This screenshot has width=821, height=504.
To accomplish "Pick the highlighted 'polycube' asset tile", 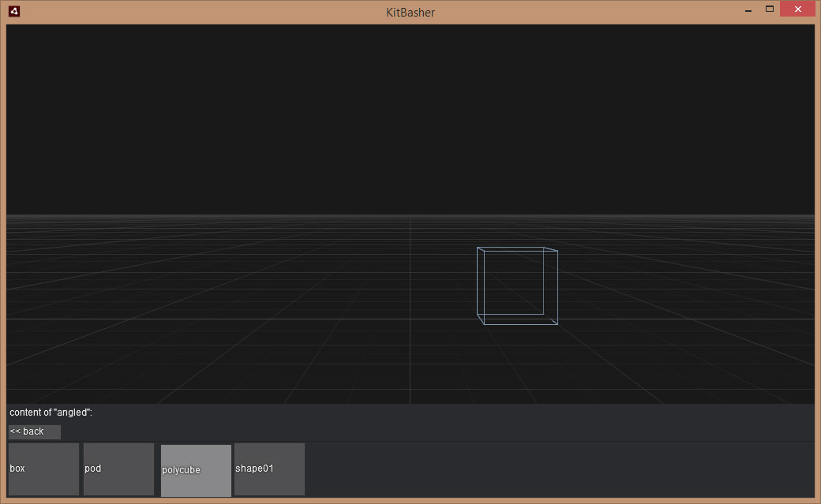I will point(196,470).
